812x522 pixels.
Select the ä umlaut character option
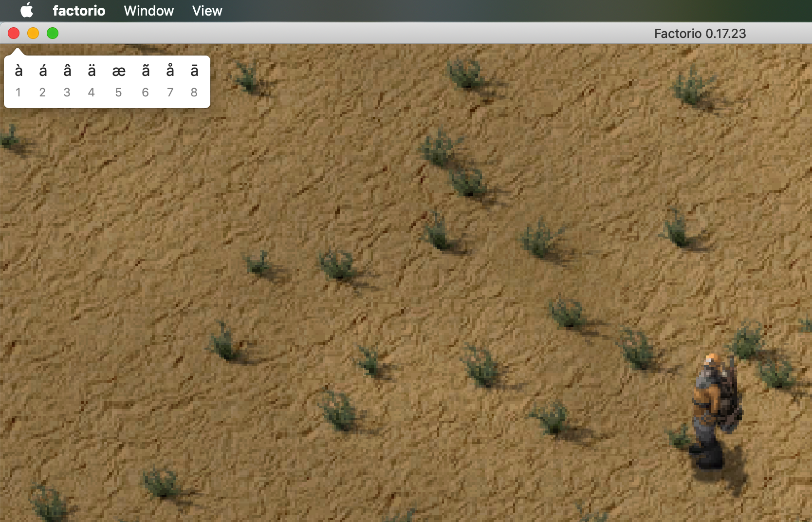(x=92, y=72)
